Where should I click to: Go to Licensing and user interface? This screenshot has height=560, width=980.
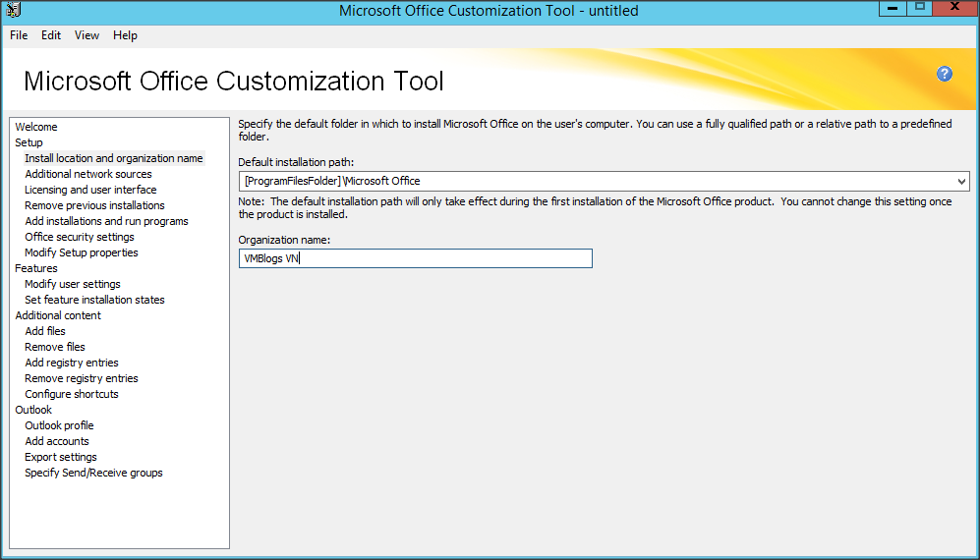pyautogui.click(x=90, y=190)
